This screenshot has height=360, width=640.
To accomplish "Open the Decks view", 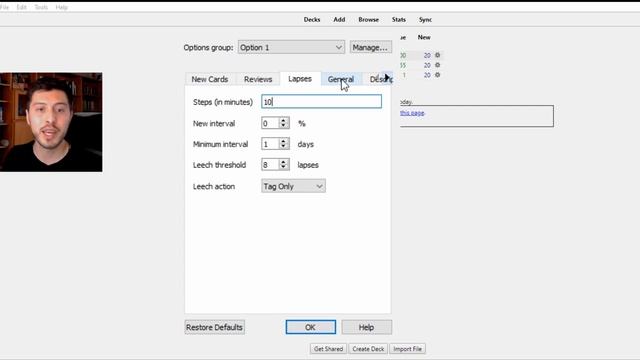I will (312, 20).
